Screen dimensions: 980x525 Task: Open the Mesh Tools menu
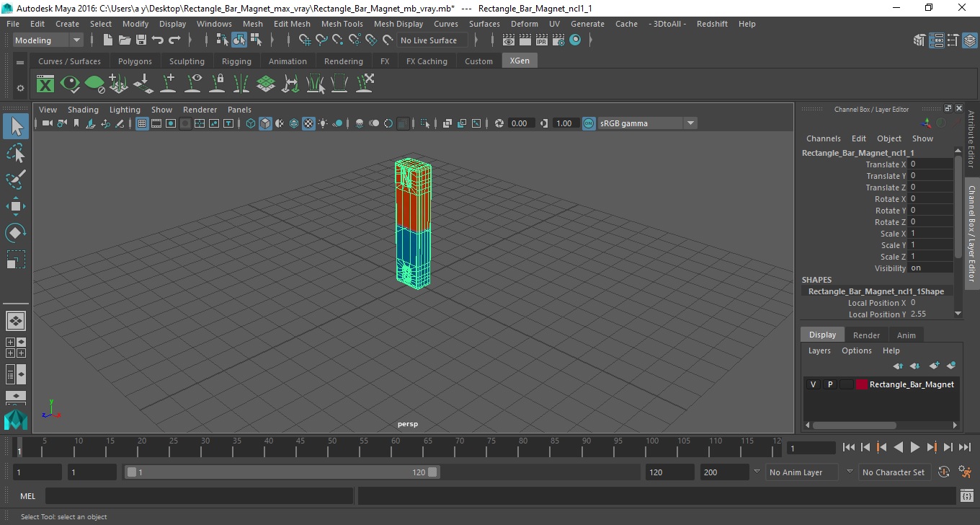[x=342, y=24]
